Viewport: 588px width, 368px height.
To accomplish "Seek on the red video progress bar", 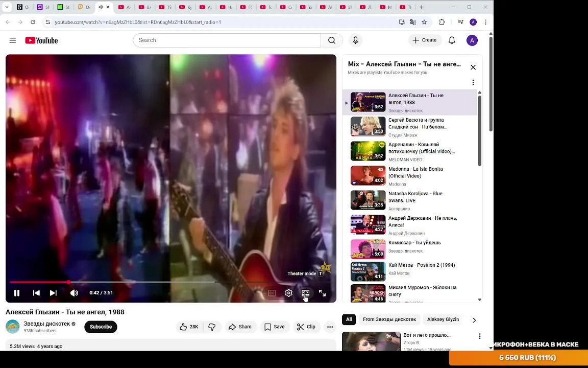I will 170,282.
